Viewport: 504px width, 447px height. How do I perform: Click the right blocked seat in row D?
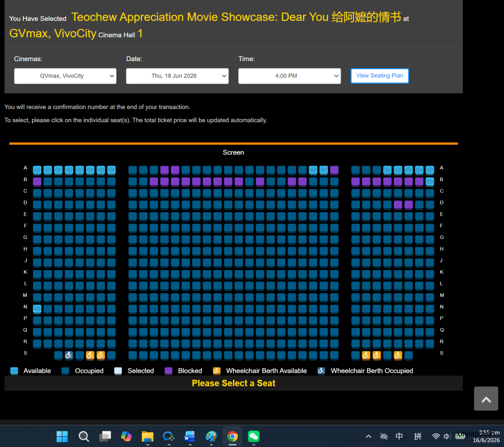(408, 205)
